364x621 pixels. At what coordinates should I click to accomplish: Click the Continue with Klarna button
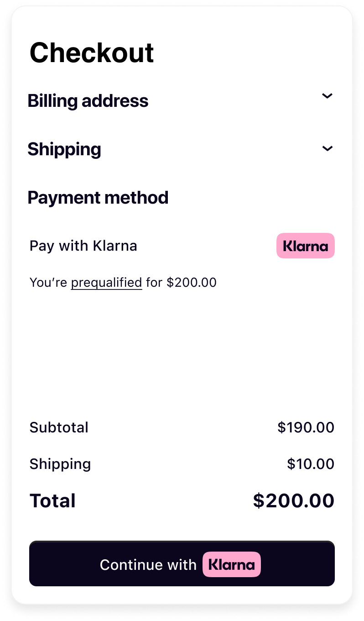click(182, 563)
